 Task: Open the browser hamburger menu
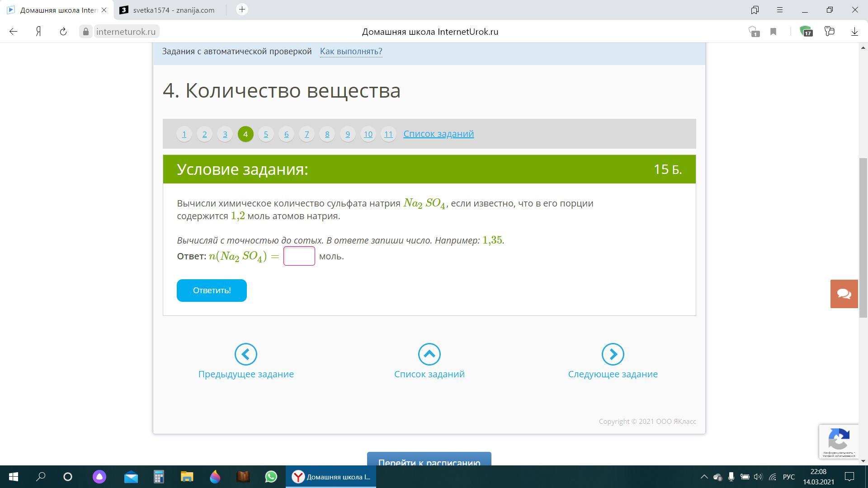(780, 10)
